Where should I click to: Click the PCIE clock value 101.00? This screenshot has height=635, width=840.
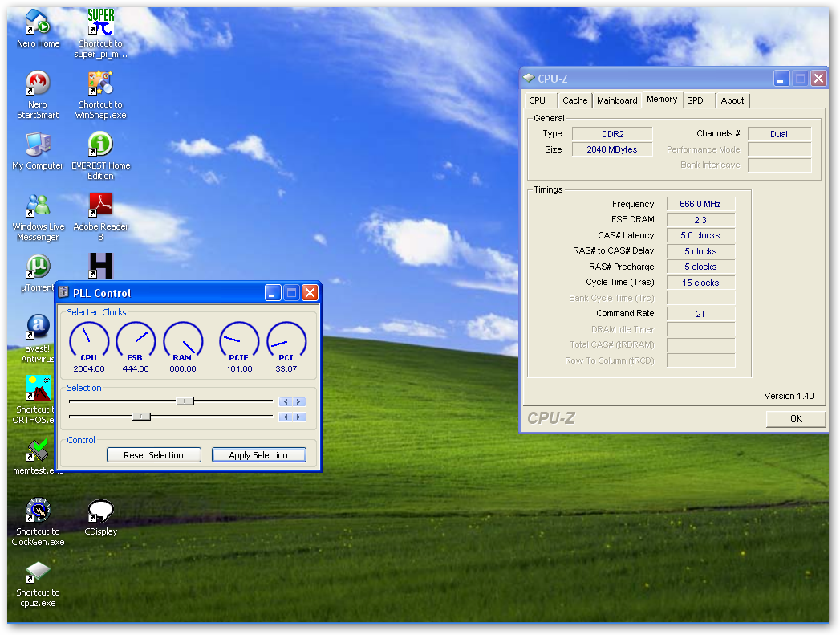point(239,368)
